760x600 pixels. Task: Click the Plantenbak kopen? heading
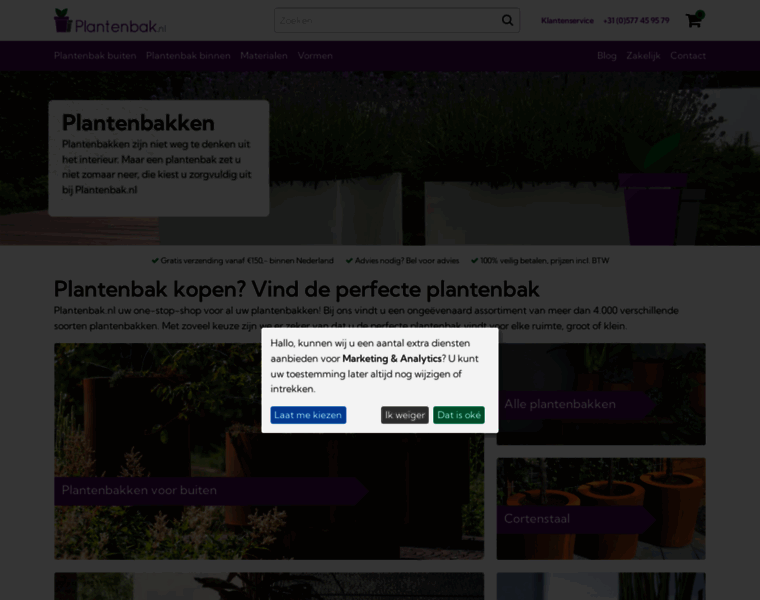coord(296,289)
